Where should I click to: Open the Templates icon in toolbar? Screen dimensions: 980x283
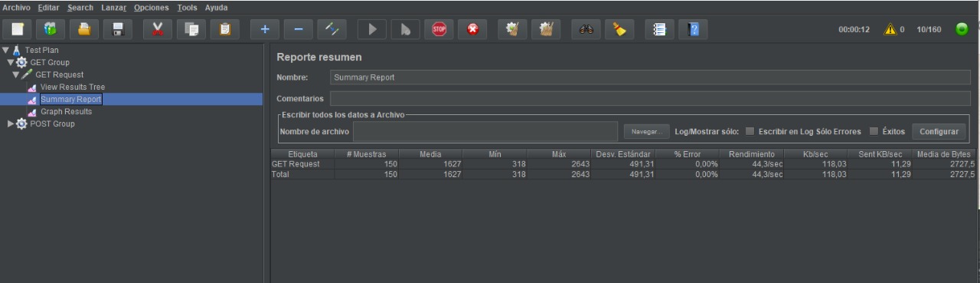tap(51, 29)
